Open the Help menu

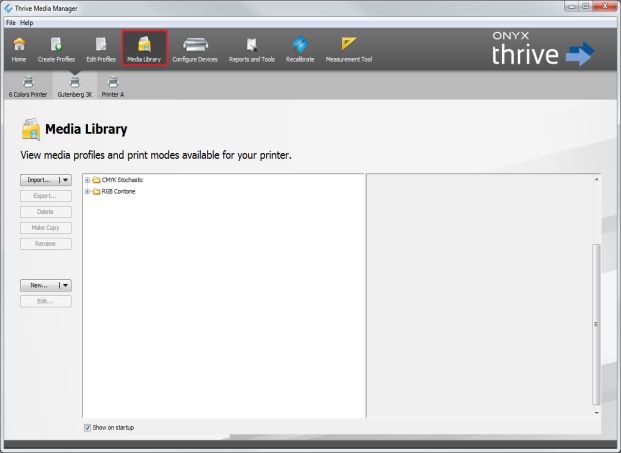click(27, 23)
